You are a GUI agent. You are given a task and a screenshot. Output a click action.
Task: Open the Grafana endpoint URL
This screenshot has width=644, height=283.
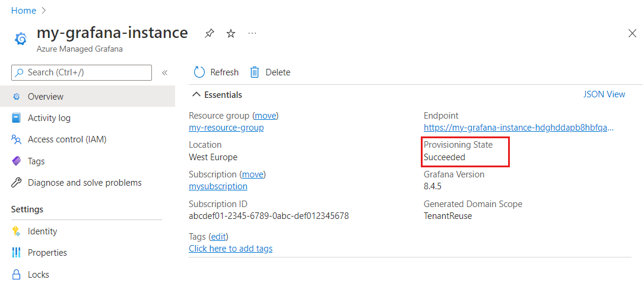[x=519, y=128]
